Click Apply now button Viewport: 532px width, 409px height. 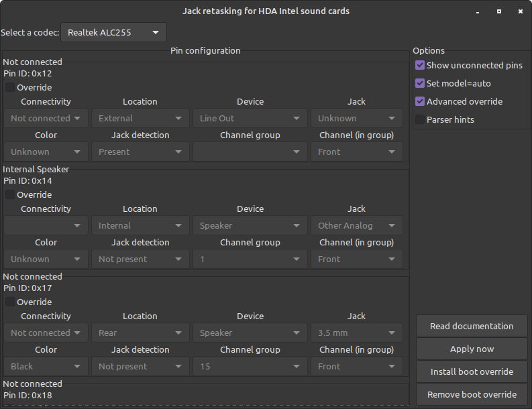coord(472,349)
